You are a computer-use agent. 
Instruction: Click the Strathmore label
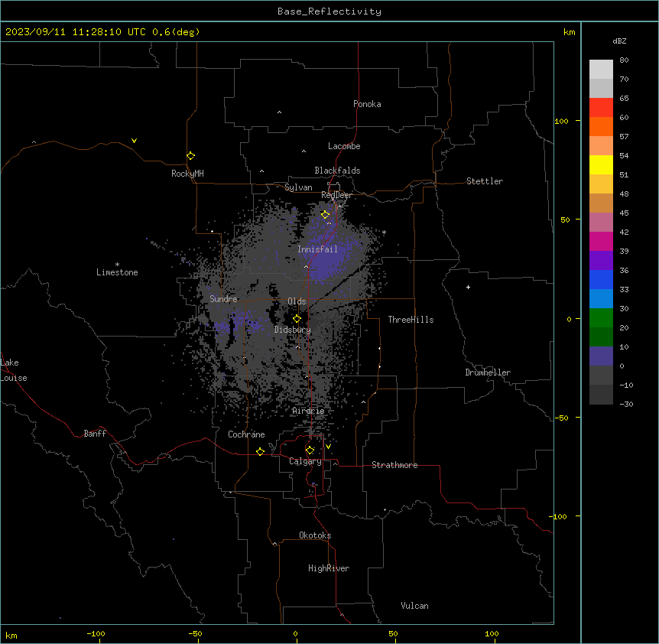pyautogui.click(x=394, y=465)
